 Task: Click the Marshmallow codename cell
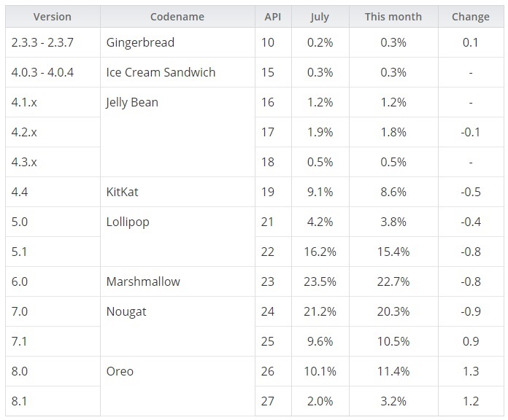click(143, 281)
